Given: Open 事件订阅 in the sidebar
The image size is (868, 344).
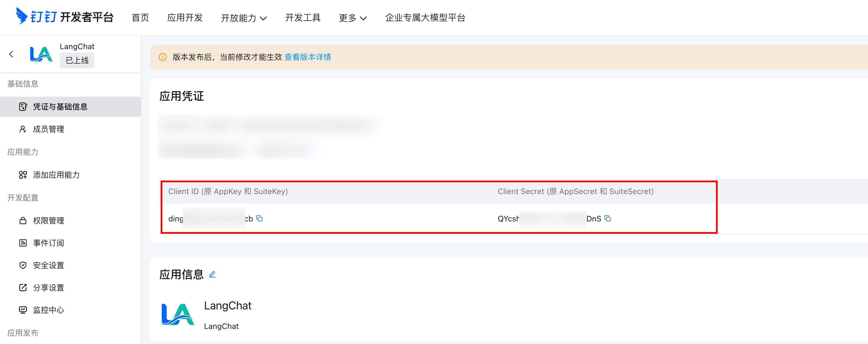Looking at the screenshot, I should [49, 243].
